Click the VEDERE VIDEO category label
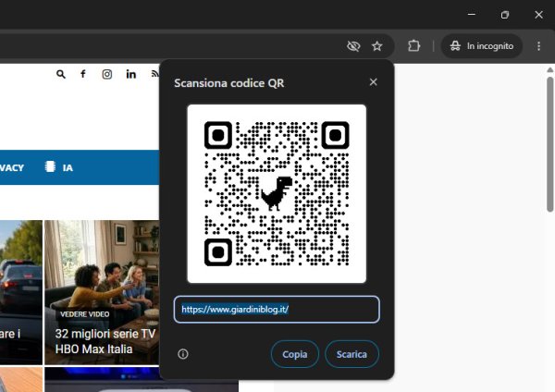The image size is (555, 392). (x=84, y=314)
